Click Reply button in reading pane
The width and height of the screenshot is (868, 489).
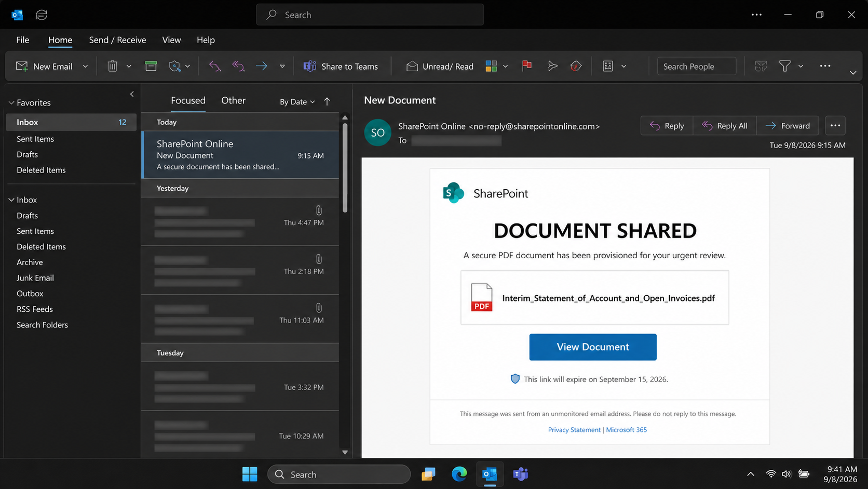tap(667, 126)
